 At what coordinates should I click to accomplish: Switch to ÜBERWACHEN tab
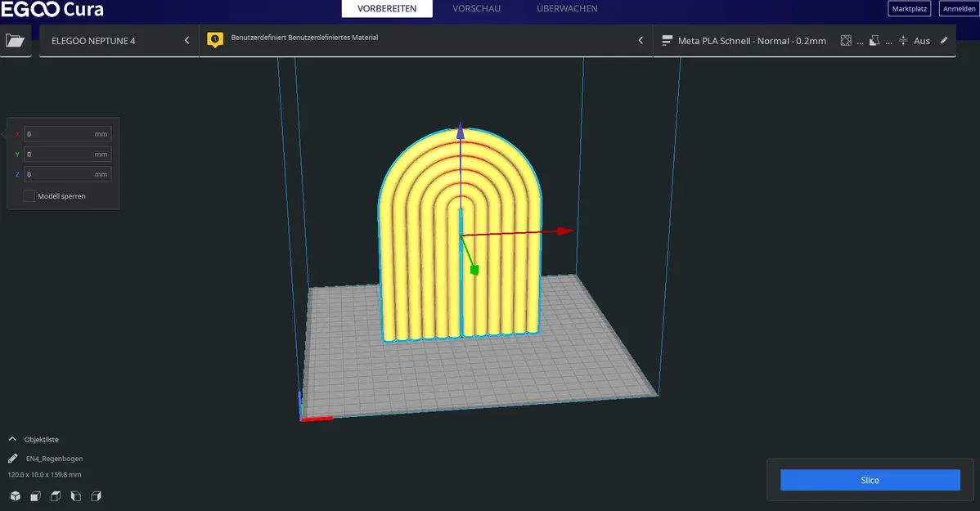(x=567, y=9)
